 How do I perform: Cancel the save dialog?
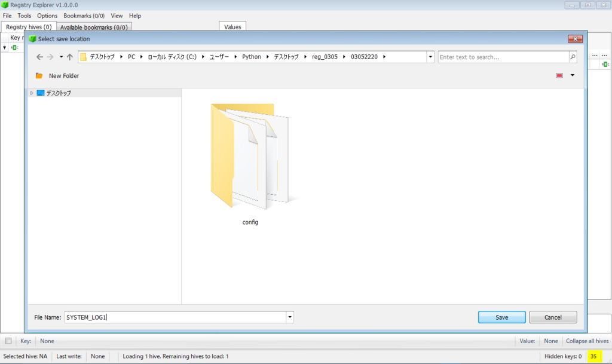pyautogui.click(x=553, y=317)
